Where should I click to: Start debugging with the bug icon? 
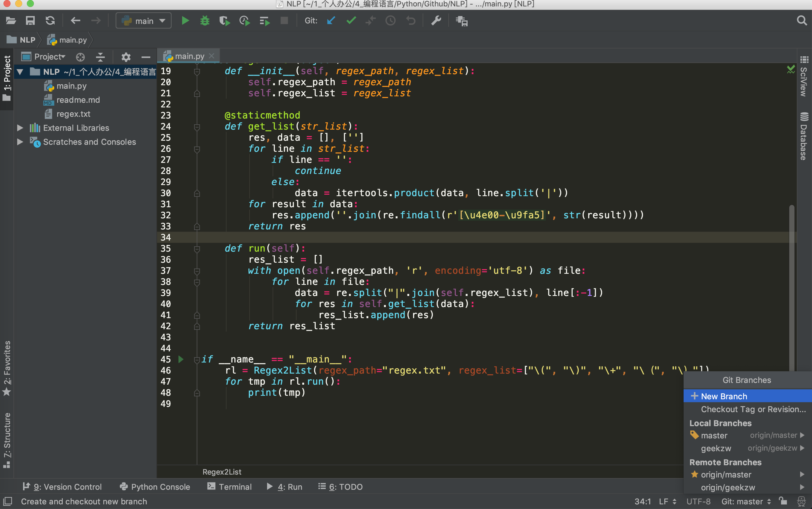pos(205,21)
